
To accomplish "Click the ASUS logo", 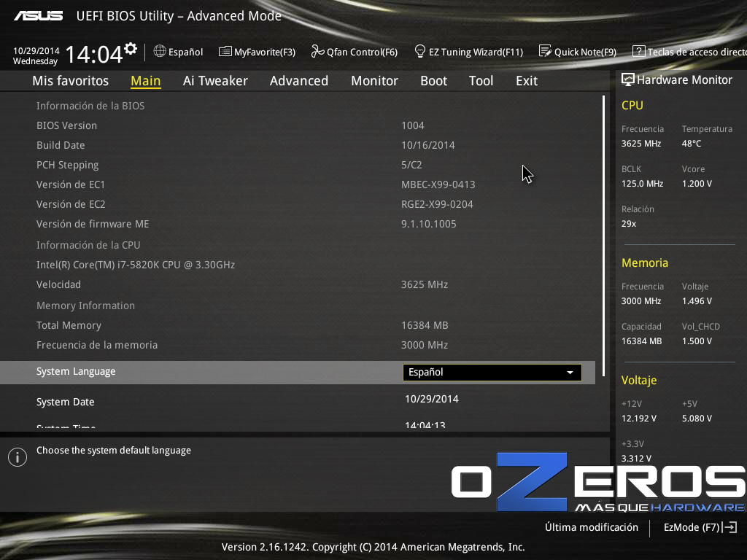I will pos(38,16).
